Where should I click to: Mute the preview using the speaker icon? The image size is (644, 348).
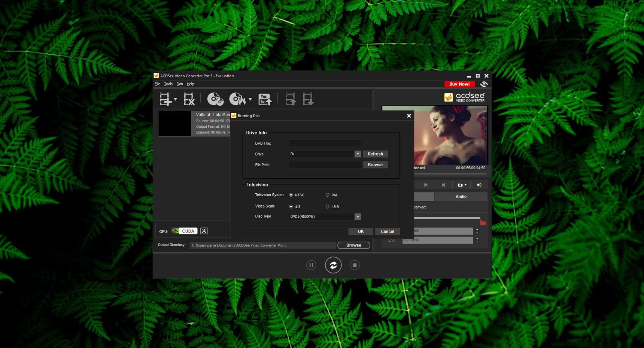[479, 185]
